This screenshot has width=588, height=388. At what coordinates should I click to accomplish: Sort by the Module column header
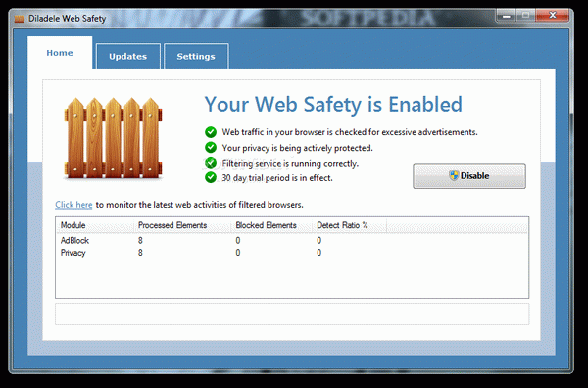tap(95, 225)
